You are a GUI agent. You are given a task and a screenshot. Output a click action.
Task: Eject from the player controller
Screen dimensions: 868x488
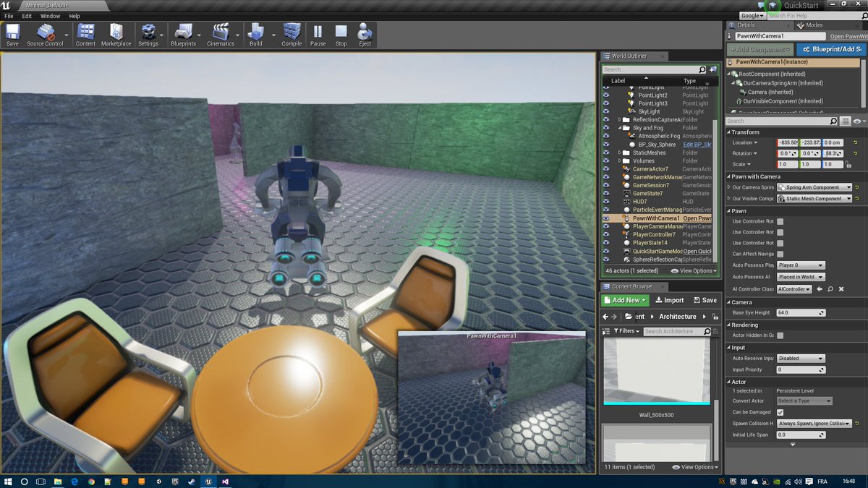tap(365, 35)
